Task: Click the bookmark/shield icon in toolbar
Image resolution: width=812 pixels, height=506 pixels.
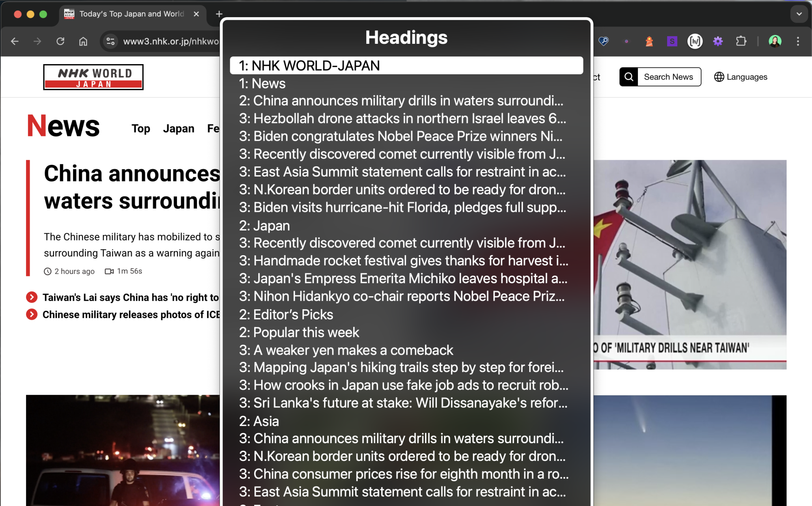Action: (x=605, y=41)
